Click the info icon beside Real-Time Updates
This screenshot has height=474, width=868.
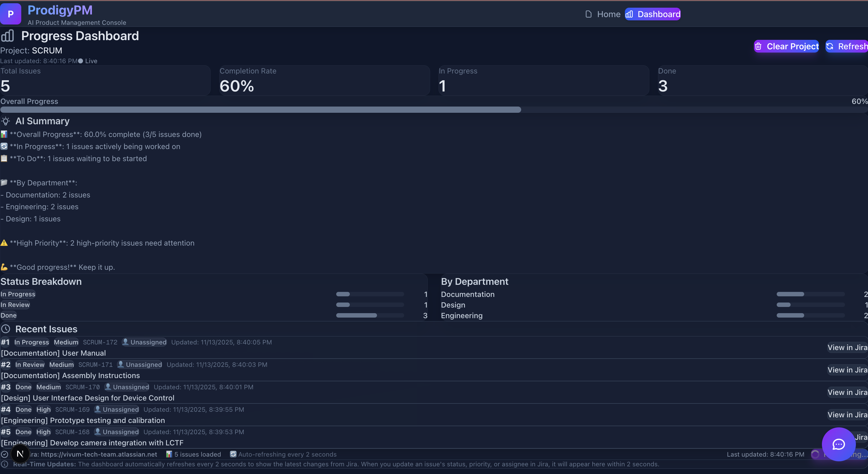pyautogui.click(x=5, y=464)
